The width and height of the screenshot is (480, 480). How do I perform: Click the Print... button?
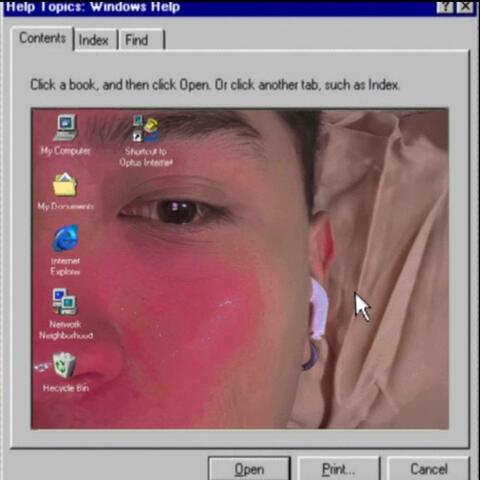pos(338,469)
